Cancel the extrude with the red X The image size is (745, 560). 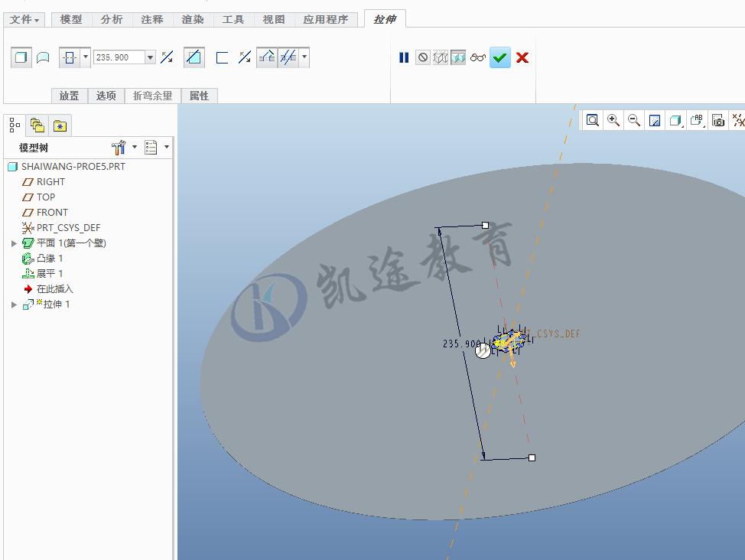coord(522,57)
